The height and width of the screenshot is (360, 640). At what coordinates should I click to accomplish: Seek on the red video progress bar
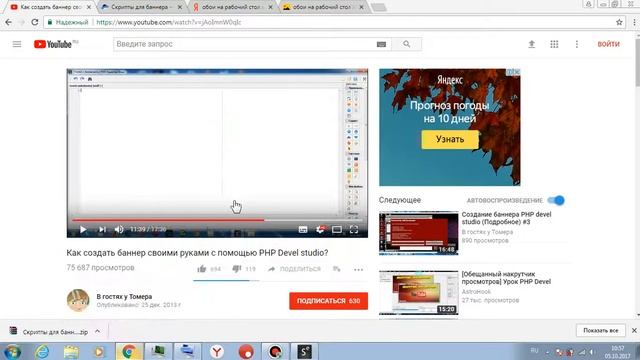point(217,220)
